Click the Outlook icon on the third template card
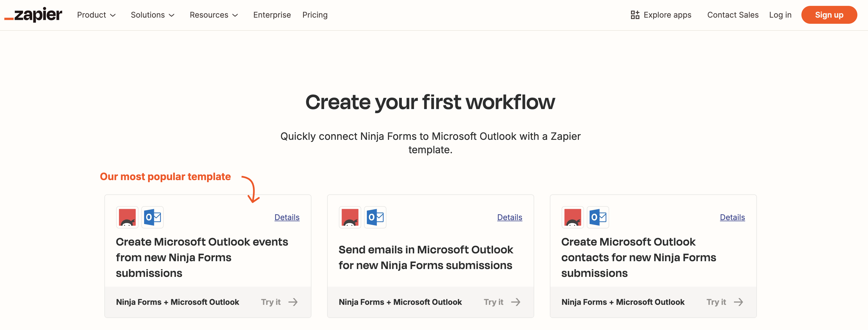868x330 pixels. coord(598,217)
